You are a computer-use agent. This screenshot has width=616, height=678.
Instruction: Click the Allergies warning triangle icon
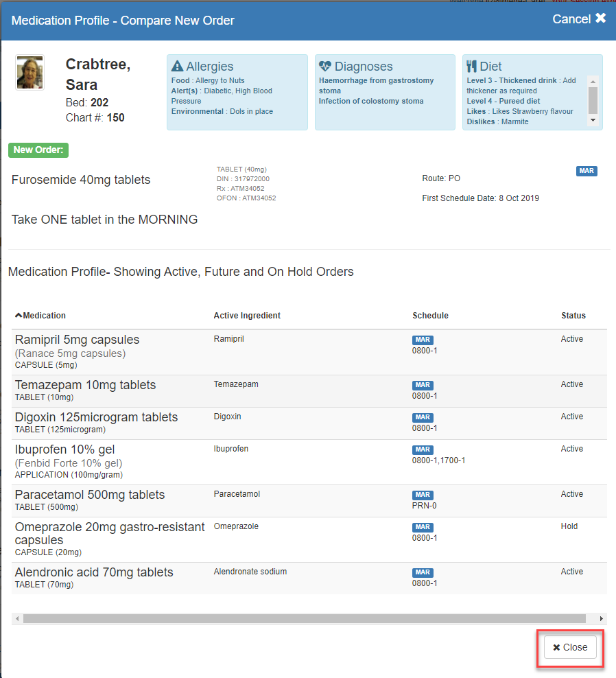coord(177,67)
